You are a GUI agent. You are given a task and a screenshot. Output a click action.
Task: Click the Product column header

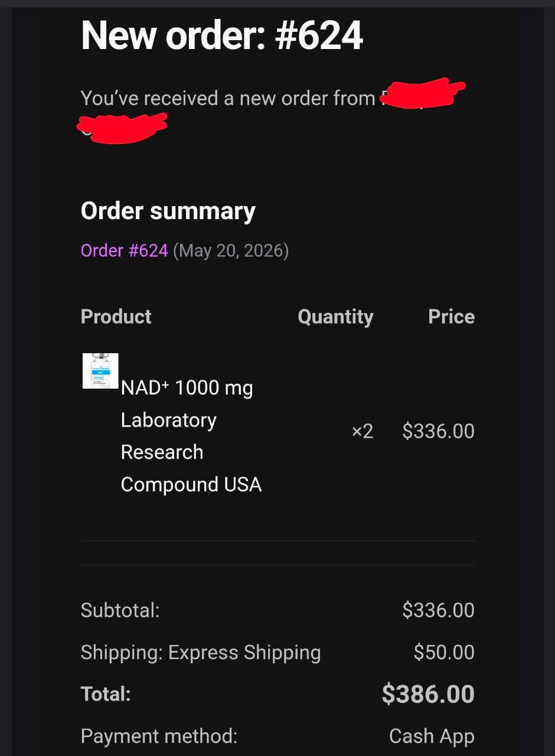(x=116, y=317)
